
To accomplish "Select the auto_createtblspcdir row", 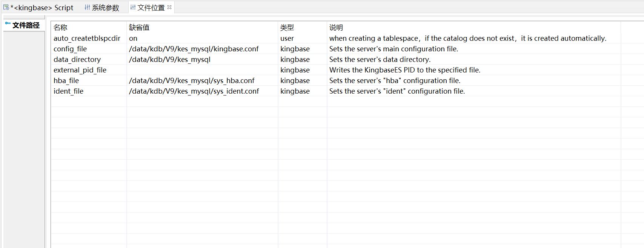I will [x=87, y=39].
